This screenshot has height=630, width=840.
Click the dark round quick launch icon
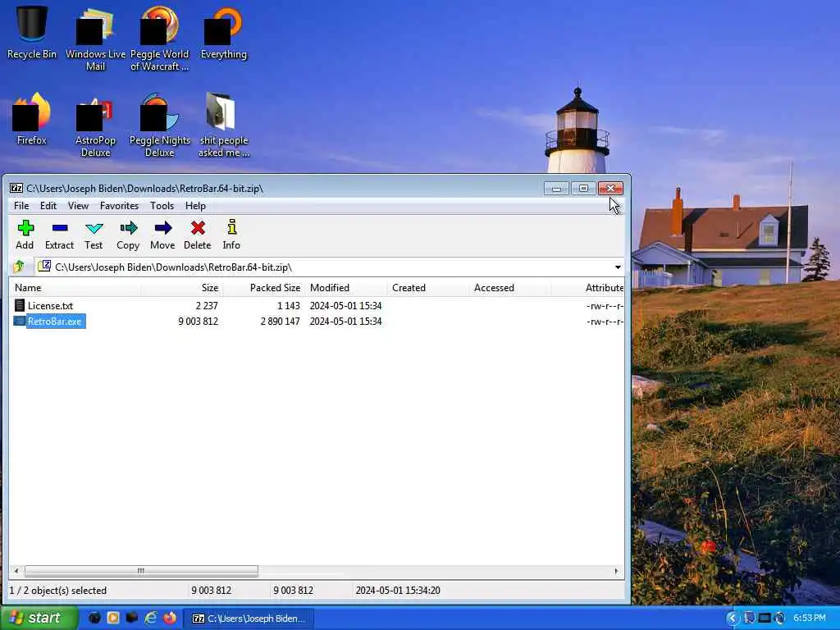coord(94,618)
